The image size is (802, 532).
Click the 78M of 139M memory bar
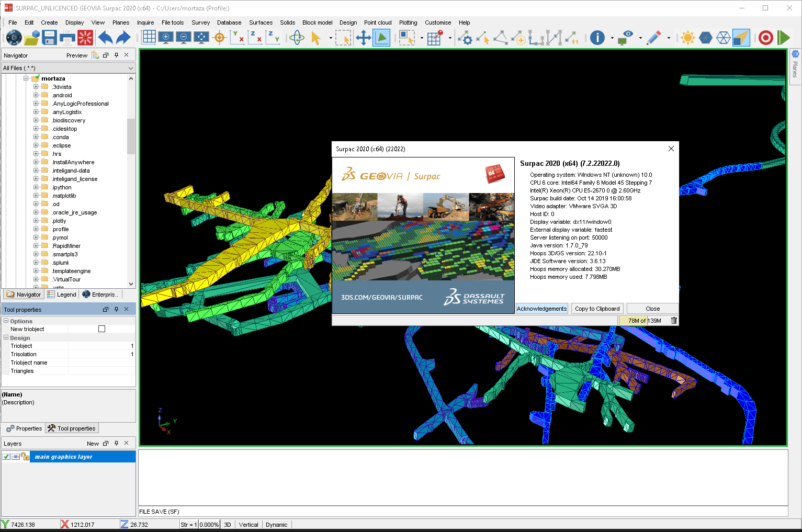(644, 321)
